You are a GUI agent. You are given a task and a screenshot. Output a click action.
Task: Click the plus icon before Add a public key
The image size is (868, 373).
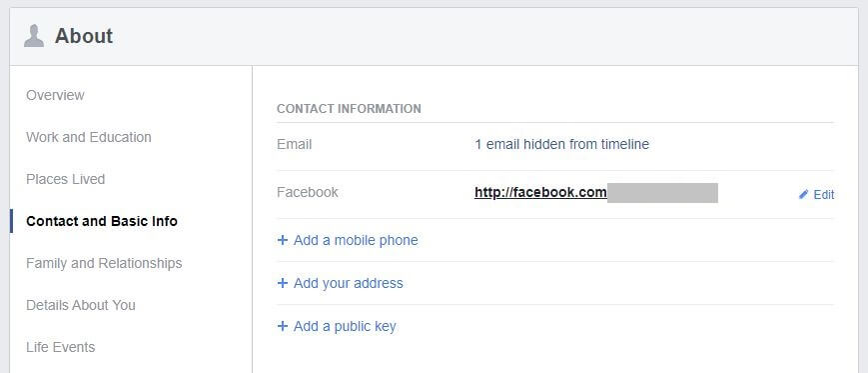tap(283, 326)
